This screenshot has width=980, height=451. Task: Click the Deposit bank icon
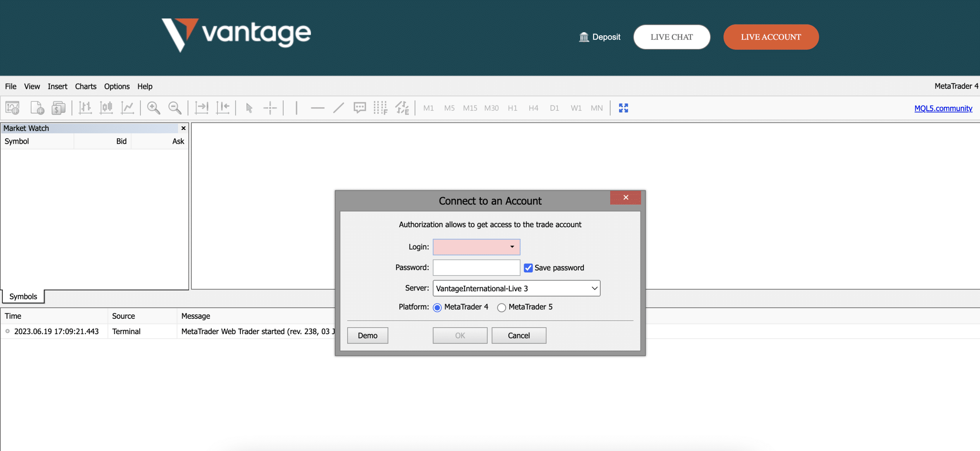pos(584,37)
